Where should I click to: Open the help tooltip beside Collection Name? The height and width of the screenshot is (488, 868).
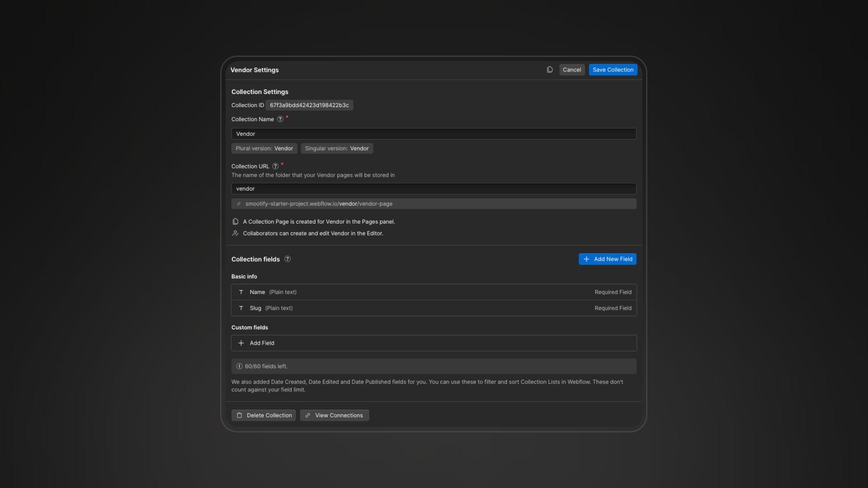click(x=280, y=119)
